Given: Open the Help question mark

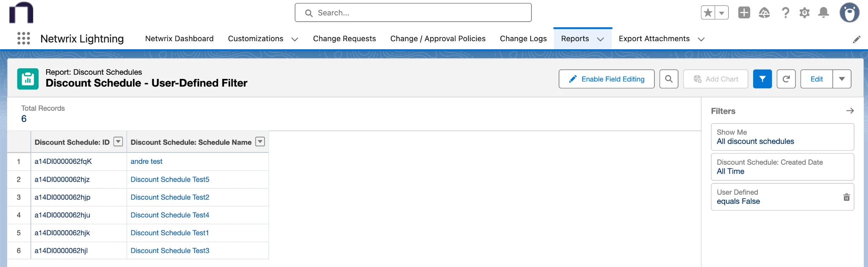Looking at the screenshot, I should click(x=785, y=13).
